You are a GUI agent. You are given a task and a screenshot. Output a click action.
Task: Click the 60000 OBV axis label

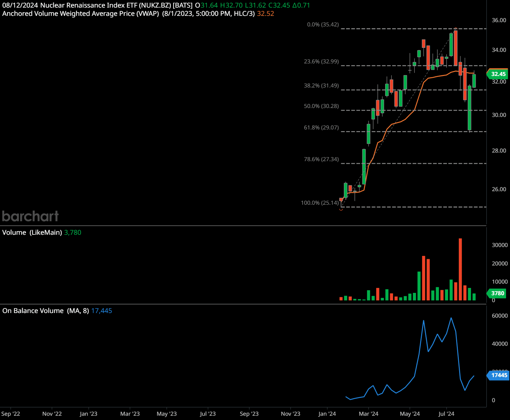500,316
